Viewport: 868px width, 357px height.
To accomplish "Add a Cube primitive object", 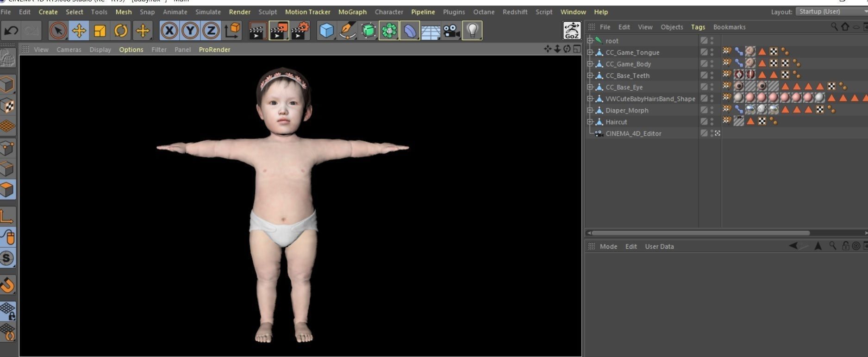I will click(326, 31).
